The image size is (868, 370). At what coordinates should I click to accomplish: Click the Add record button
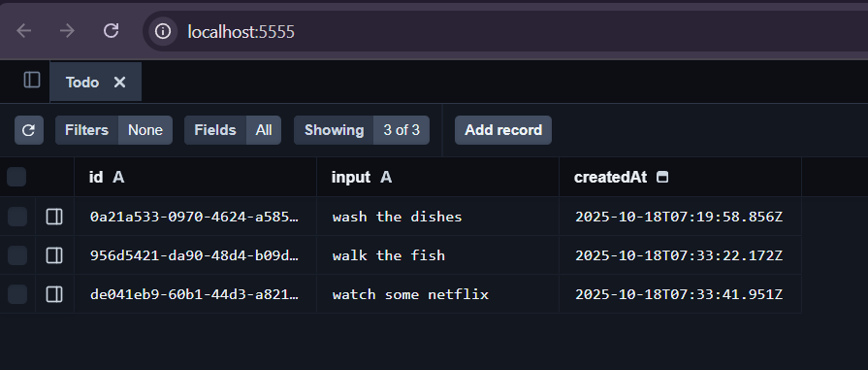[x=503, y=130]
